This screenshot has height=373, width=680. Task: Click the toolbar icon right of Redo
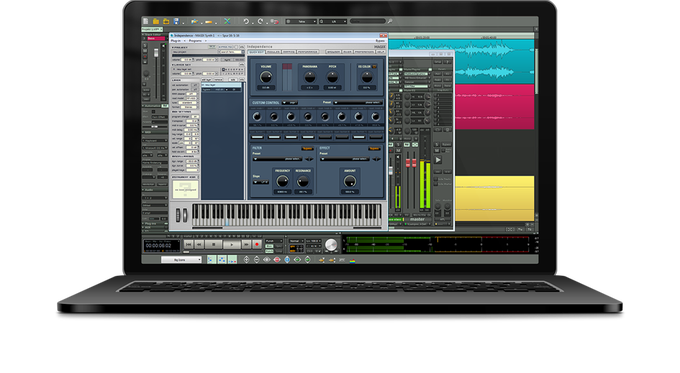(x=274, y=21)
